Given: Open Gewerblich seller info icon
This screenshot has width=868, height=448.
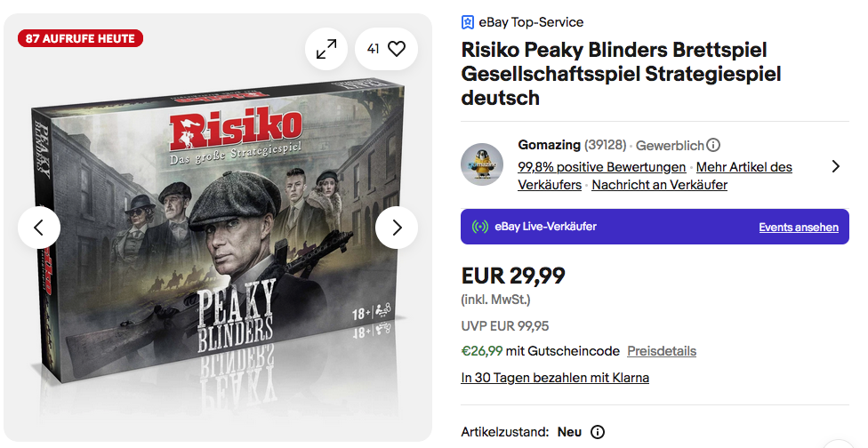Looking at the screenshot, I should point(713,145).
